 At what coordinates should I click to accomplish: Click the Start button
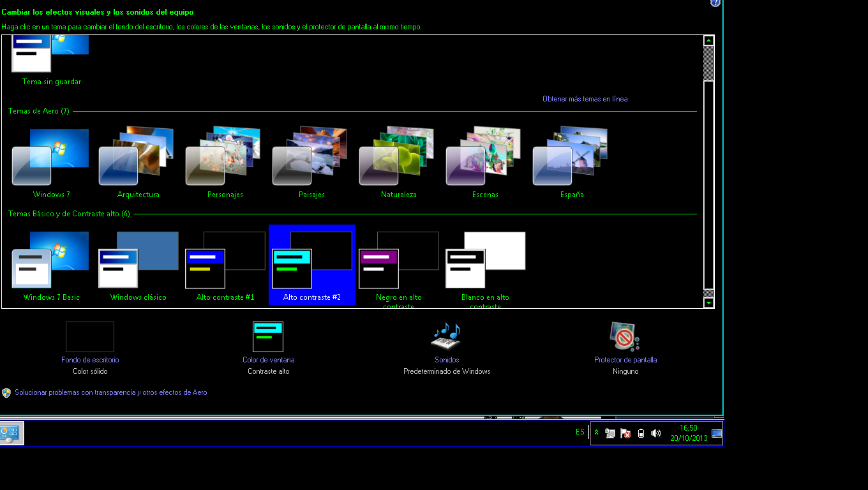[x=11, y=433]
